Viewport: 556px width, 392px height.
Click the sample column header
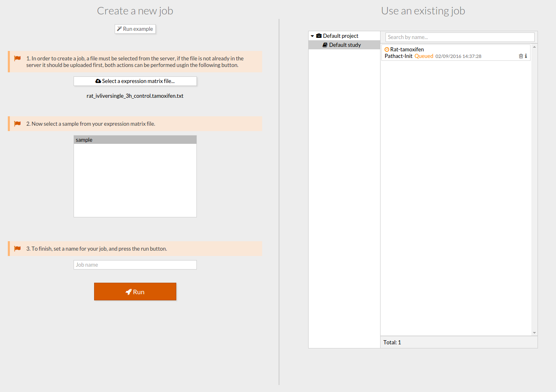point(135,140)
